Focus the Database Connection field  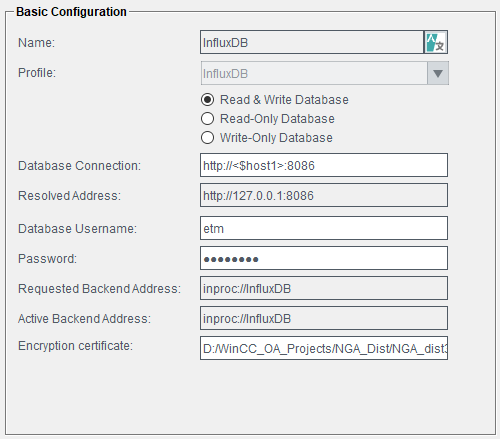324,165
